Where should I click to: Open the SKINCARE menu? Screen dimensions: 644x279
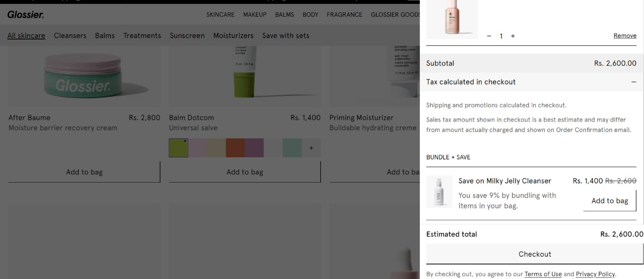coord(220,15)
